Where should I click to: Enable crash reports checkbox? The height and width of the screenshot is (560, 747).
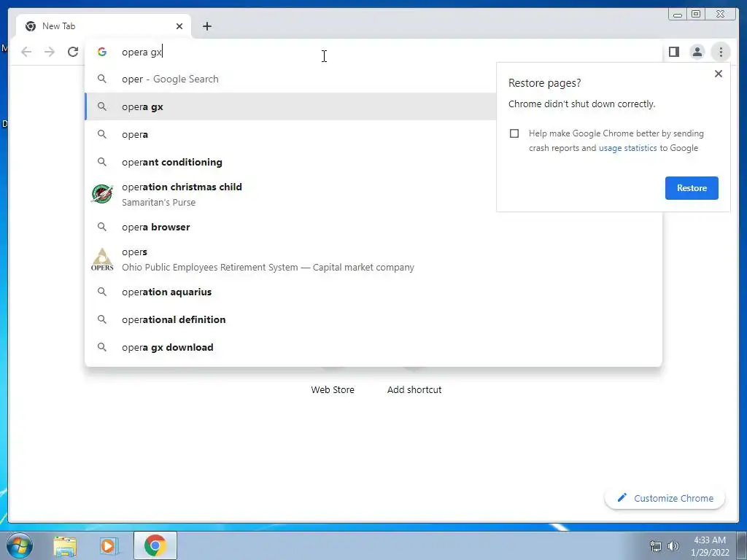pyautogui.click(x=514, y=133)
